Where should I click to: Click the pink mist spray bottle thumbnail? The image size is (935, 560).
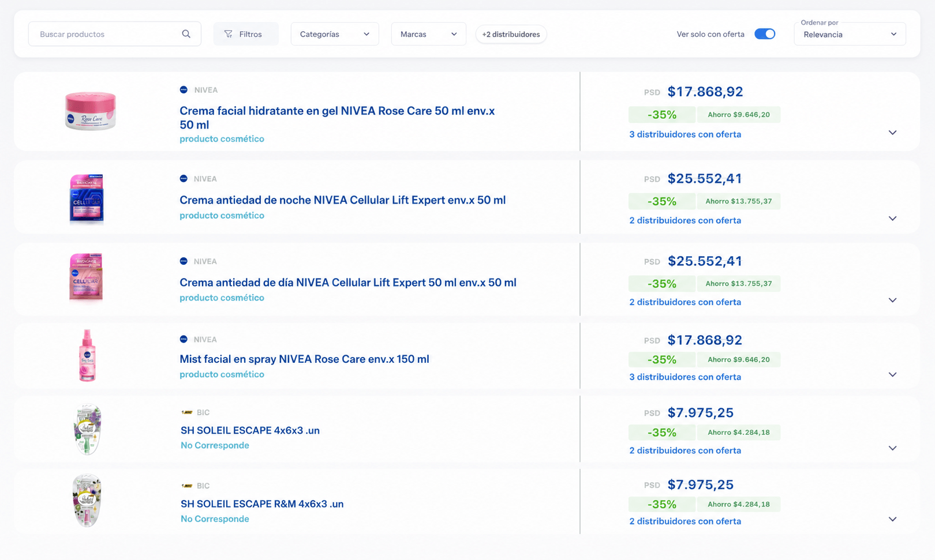point(87,355)
